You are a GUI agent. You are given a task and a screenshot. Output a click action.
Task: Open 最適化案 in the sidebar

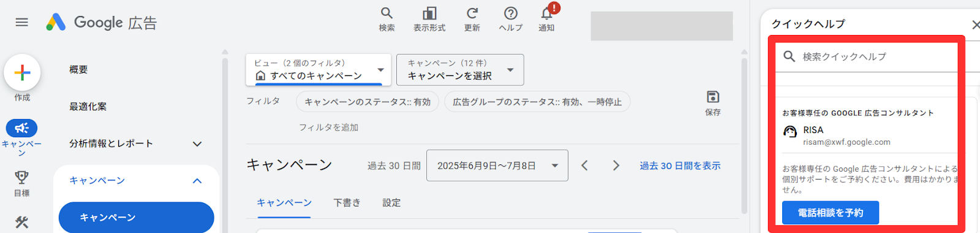click(88, 107)
